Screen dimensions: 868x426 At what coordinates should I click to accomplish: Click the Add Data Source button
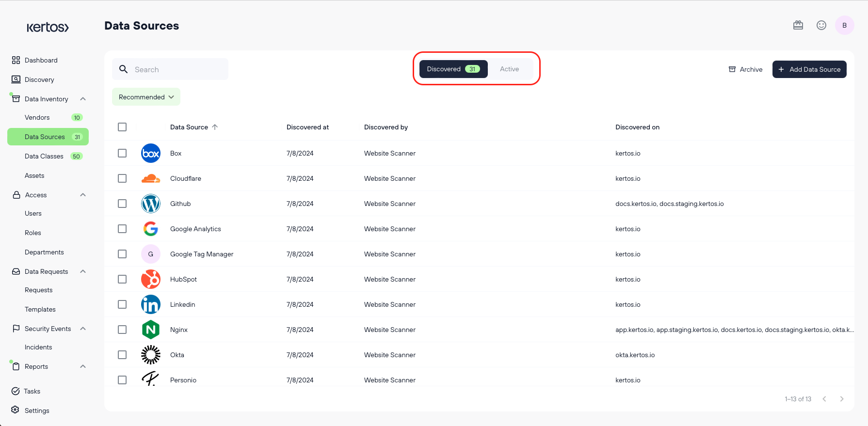click(x=809, y=69)
